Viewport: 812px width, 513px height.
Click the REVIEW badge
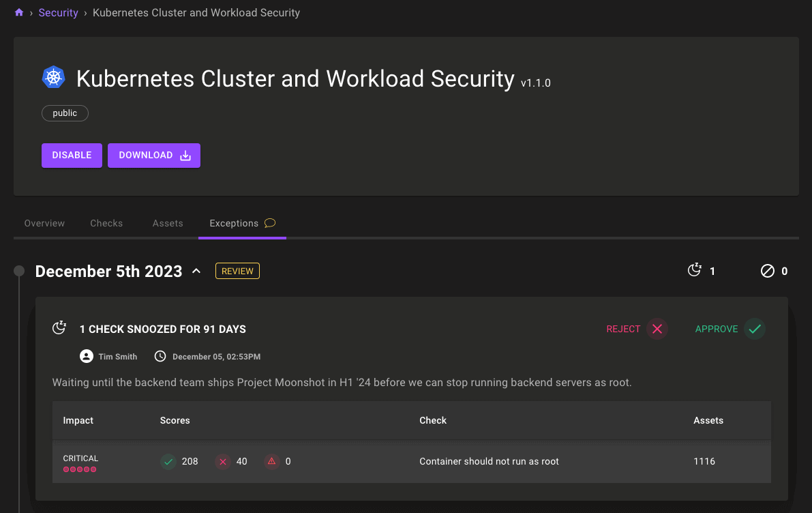tap(237, 271)
